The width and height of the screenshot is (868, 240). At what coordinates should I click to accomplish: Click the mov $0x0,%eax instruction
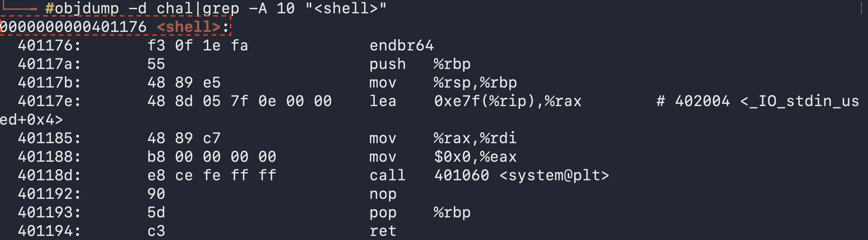[x=443, y=157]
